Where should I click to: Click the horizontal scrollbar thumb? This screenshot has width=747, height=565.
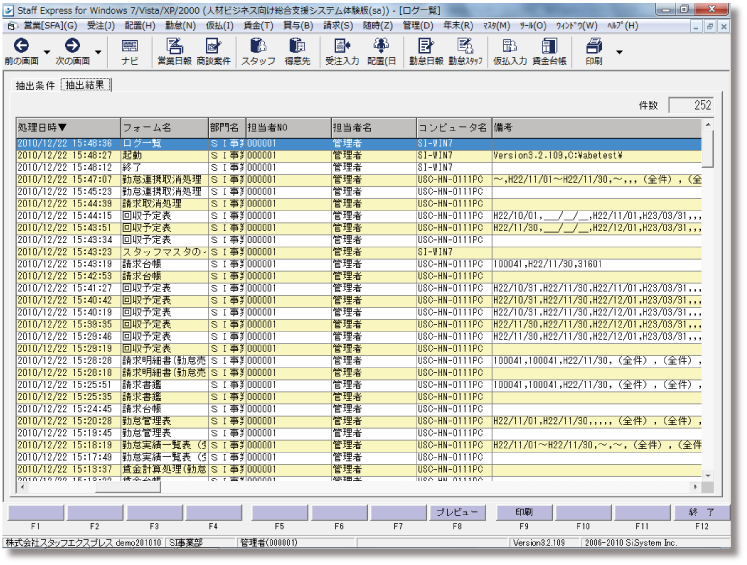tap(128, 487)
